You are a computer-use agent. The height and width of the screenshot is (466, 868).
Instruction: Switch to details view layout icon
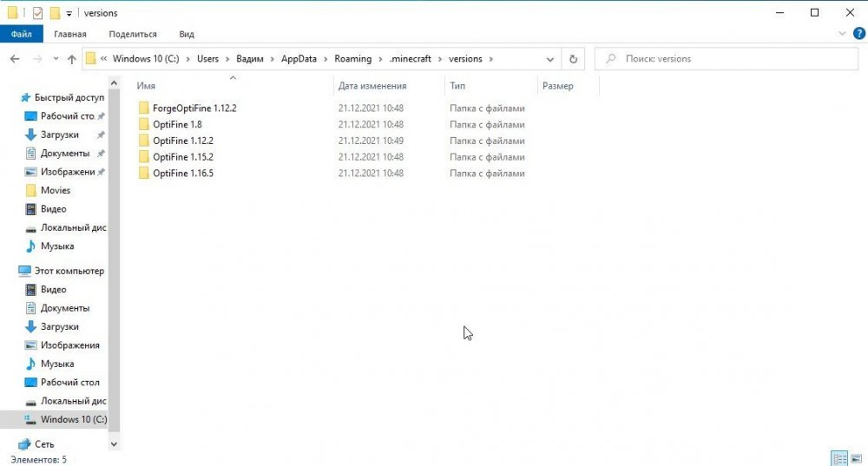[839, 459]
